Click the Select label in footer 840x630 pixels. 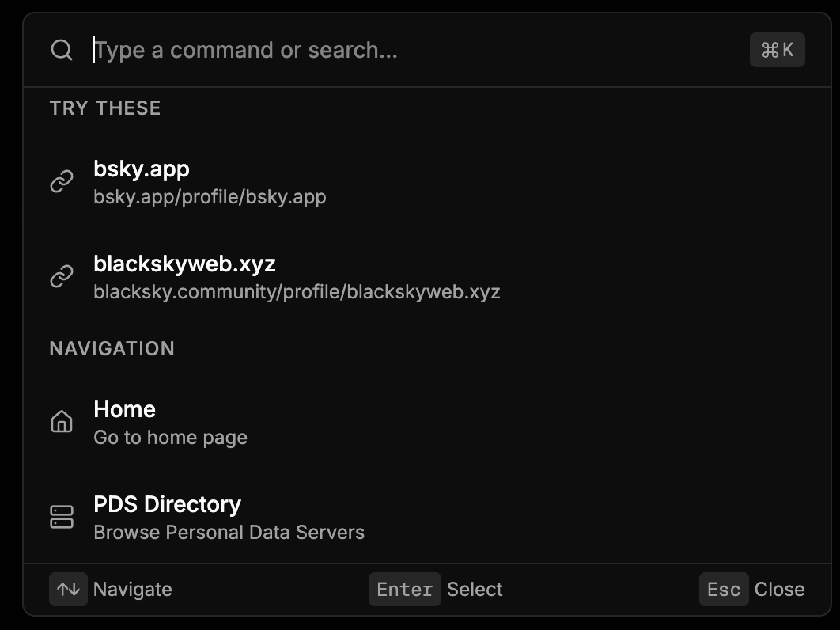coord(475,590)
